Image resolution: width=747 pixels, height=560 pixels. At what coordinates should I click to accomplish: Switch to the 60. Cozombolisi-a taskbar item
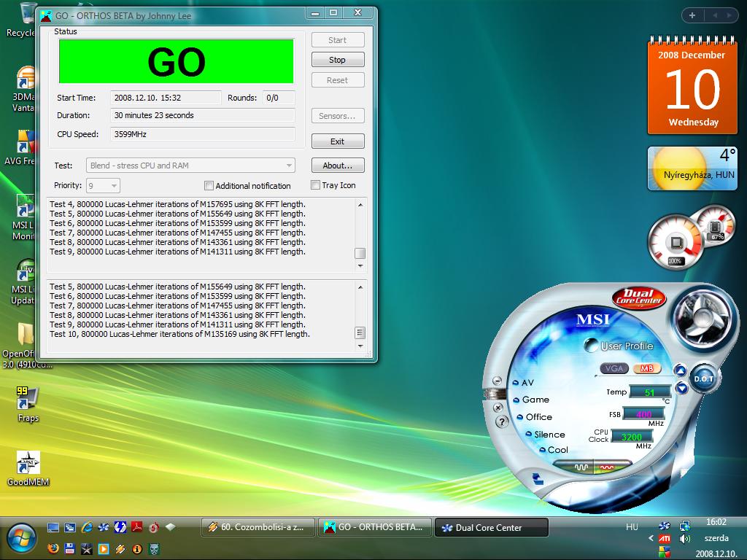[258, 527]
